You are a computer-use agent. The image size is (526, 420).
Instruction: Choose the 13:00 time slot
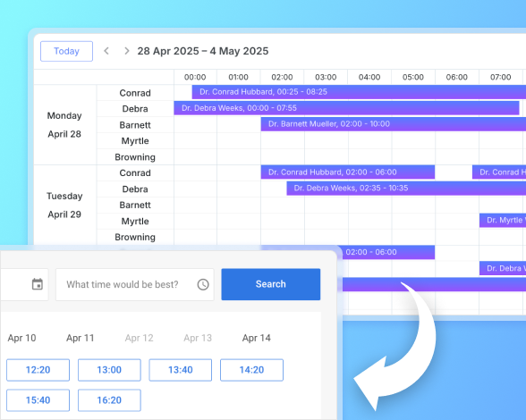pos(109,370)
